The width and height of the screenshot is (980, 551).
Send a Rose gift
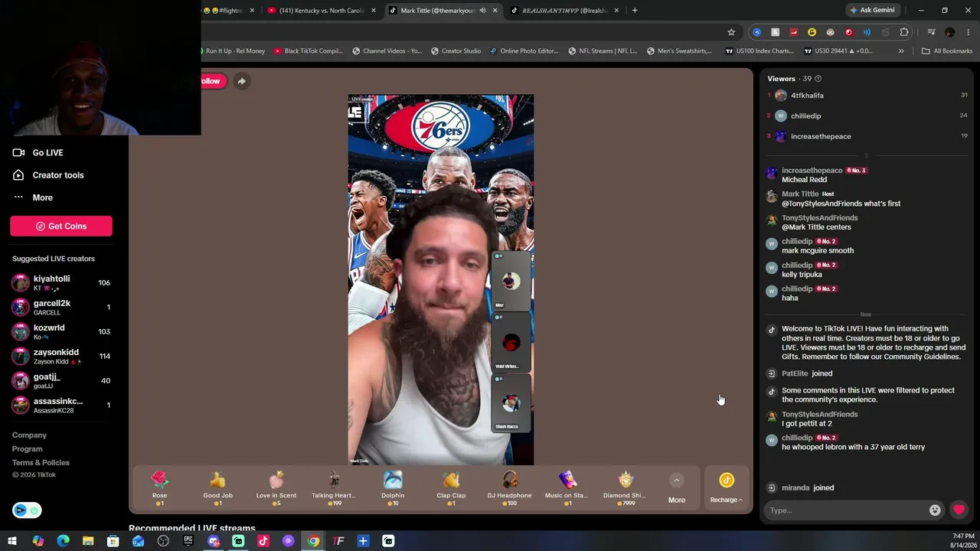(x=159, y=487)
